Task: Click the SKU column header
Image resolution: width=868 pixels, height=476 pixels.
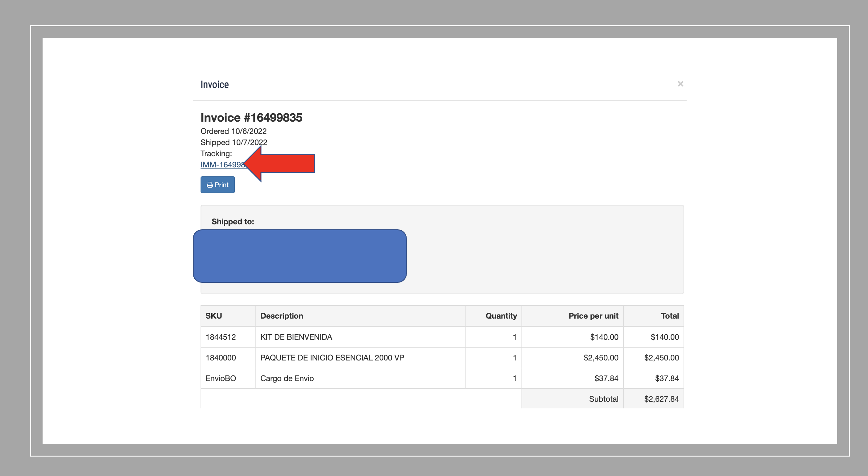Action: (x=214, y=316)
